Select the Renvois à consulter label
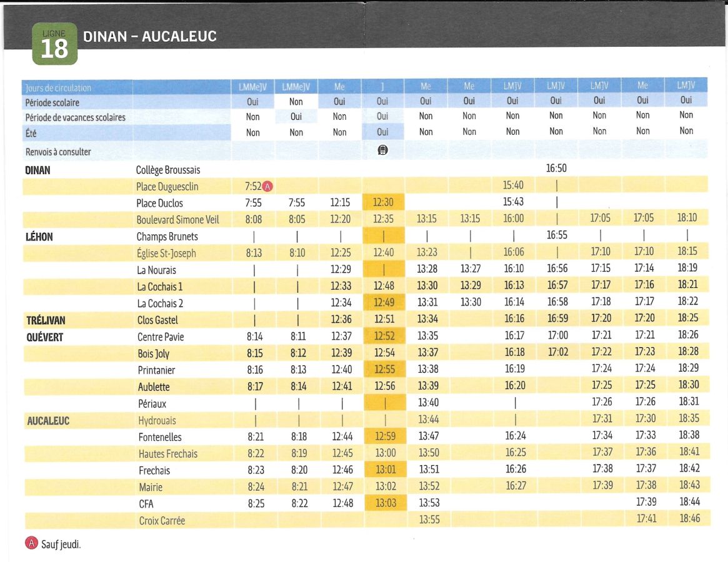 [x=58, y=152]
